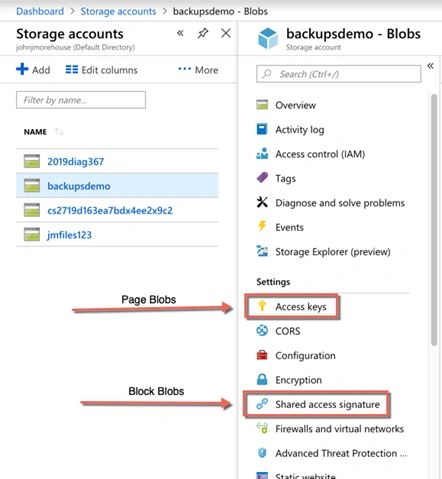This screenshot has height=479, width=442.
Task: Click the Activity log book icon
Action: 262,129
